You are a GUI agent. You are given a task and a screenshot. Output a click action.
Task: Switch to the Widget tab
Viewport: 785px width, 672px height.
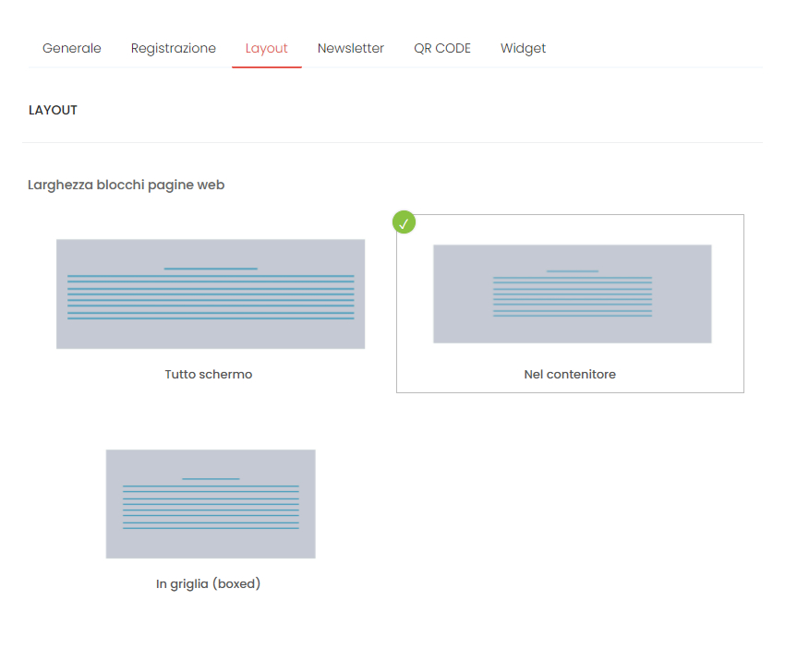(523, 48)
